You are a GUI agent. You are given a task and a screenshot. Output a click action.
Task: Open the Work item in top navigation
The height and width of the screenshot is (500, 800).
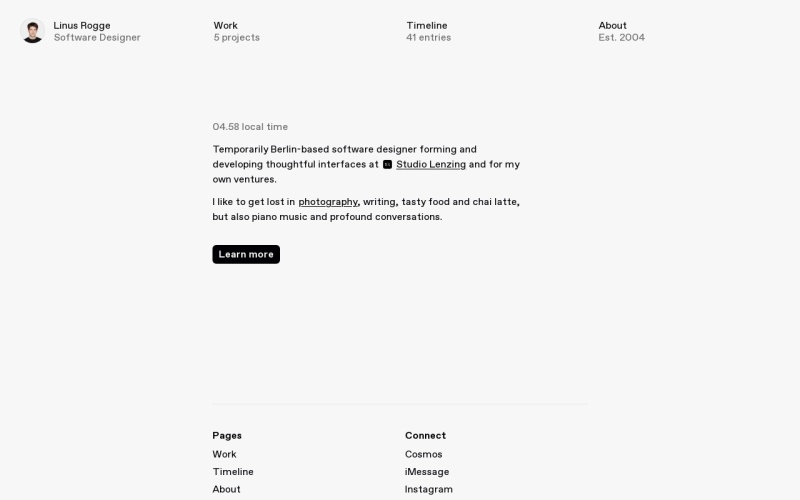point(225,25)
